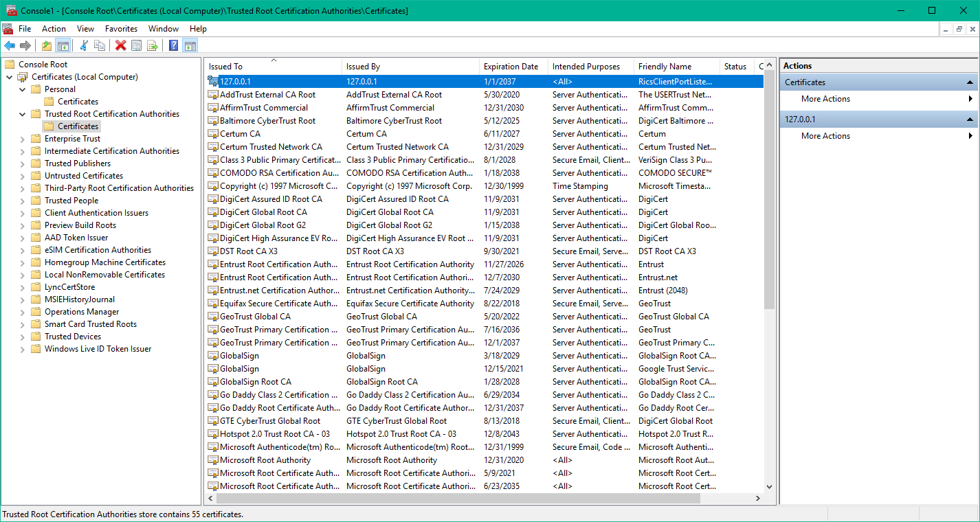The image size is (980, 522).
Task: Click the Smart Card Trusted Roots folder icon
Action: tap(36, 324)
